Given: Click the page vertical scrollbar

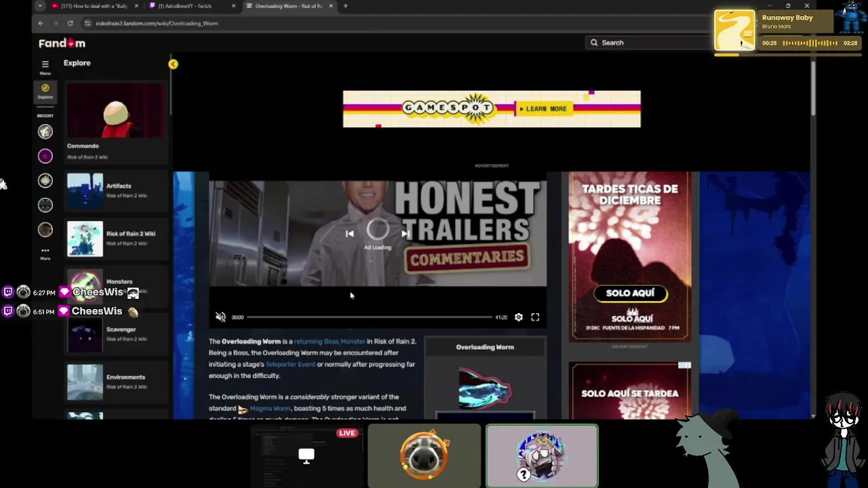Looking at the screenshot, I should (812, 88).
